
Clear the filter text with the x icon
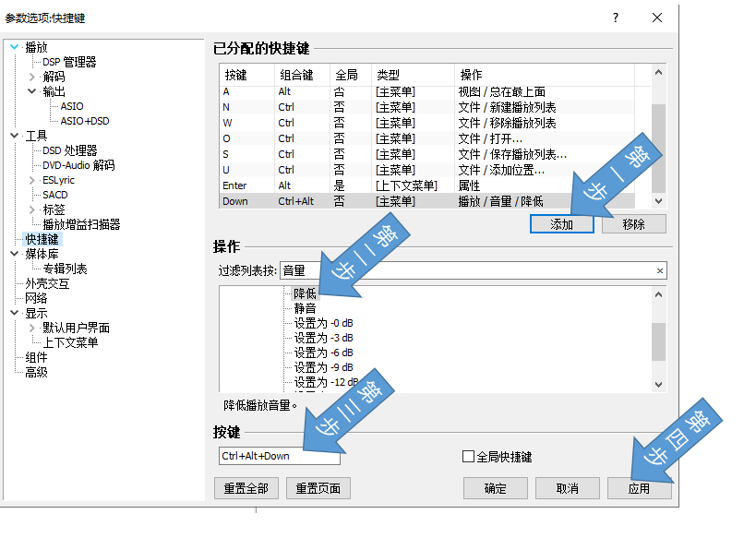[659, 271]
